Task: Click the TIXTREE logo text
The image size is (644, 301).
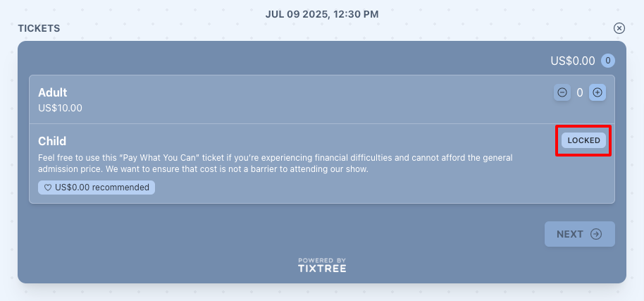Action: click(x=322, y=269)
